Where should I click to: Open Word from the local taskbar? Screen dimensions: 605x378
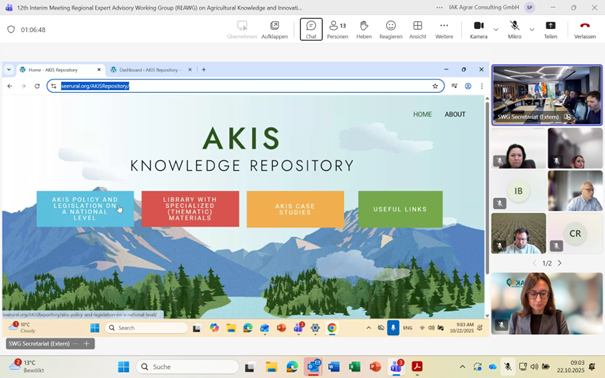click(x=334, y=366)
